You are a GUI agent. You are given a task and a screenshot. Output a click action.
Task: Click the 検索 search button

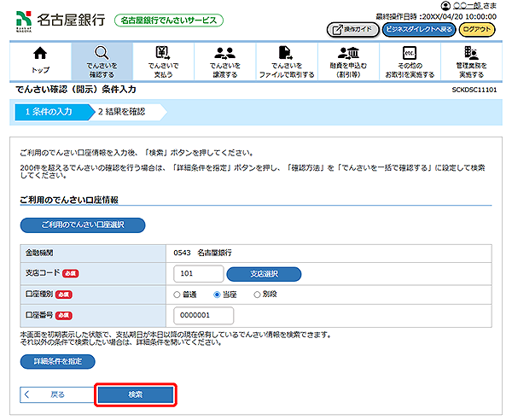[x=136, y=394]
